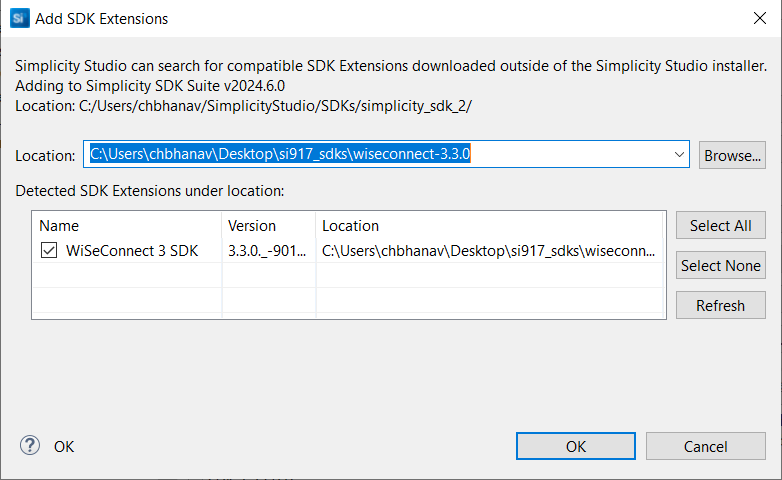
Task: Close the Add SDK Extensions dialog
Action: (758, 18)
